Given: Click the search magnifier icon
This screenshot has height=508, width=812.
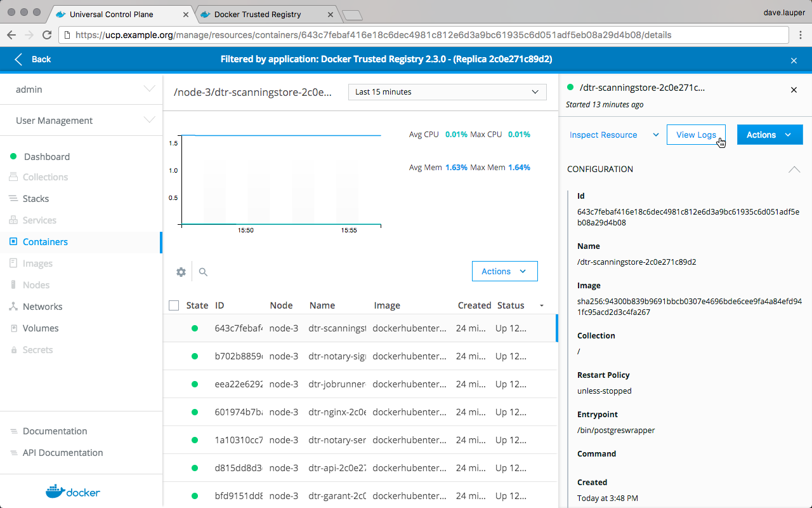Looking at the screenshot, I should coord(203,272).
